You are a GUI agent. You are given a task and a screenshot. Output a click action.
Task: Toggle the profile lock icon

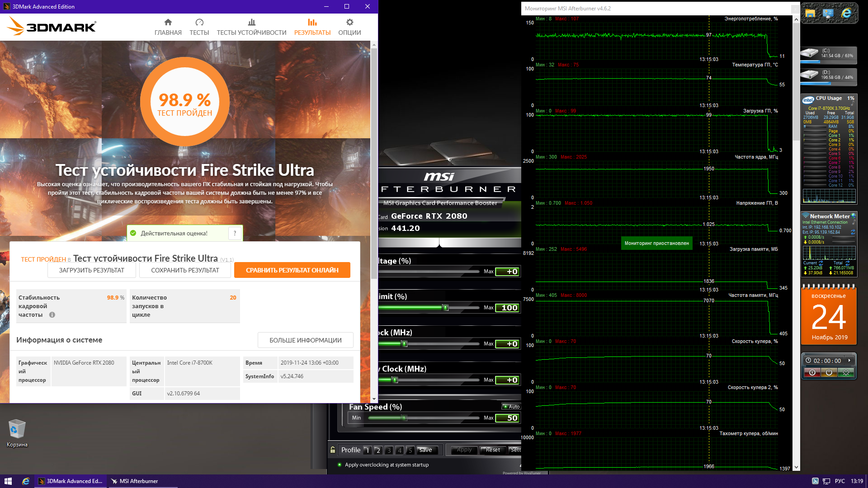333,450
